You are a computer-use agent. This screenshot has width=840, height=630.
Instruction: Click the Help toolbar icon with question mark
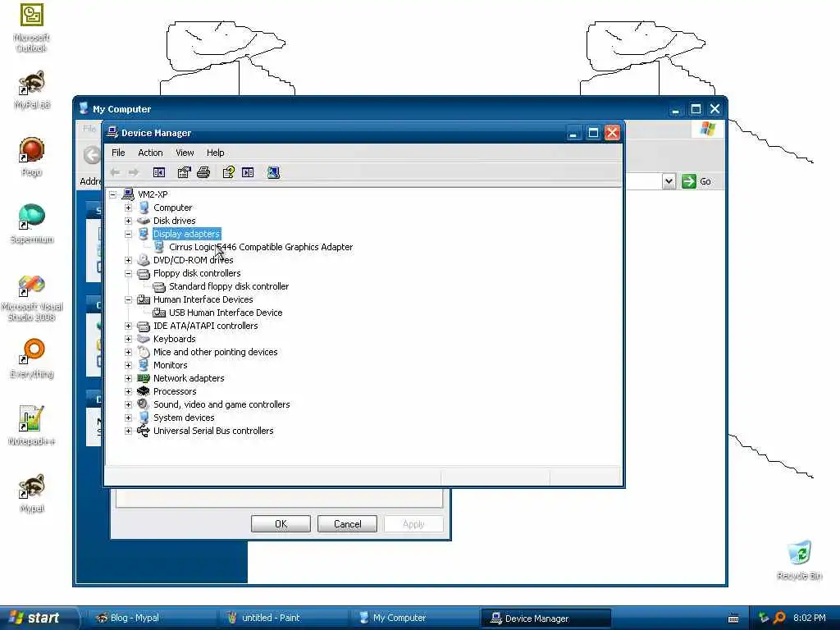[228, 172]
